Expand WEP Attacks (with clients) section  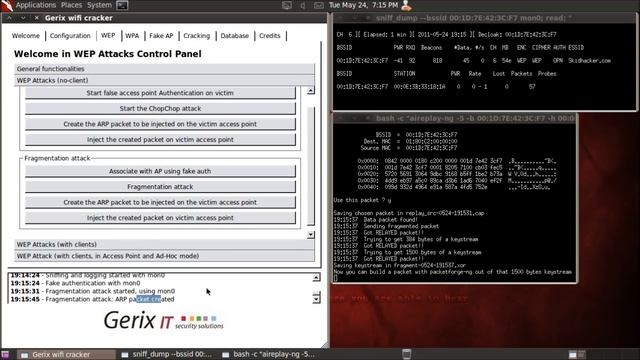[164, 244]
